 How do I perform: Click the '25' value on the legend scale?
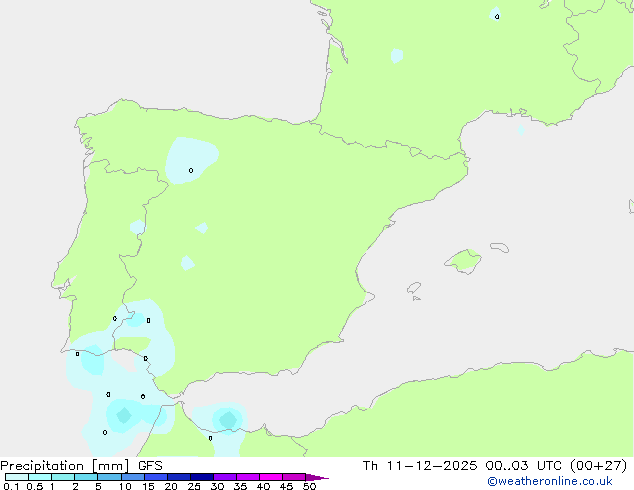194,487
